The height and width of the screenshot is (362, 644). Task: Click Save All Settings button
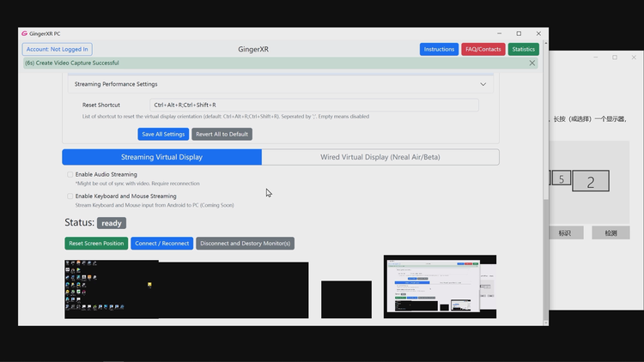tap(163, 134)
